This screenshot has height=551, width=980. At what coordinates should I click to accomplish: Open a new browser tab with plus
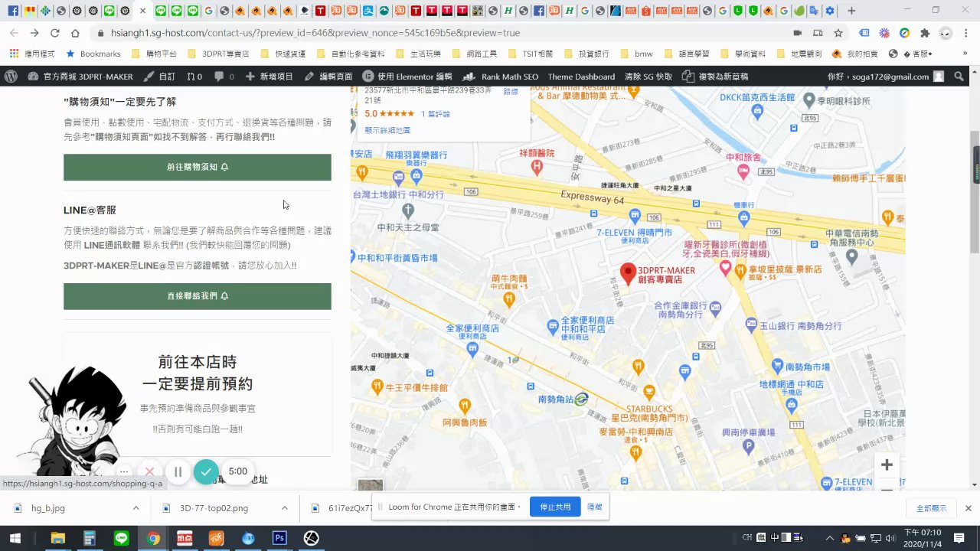[851, 11]
